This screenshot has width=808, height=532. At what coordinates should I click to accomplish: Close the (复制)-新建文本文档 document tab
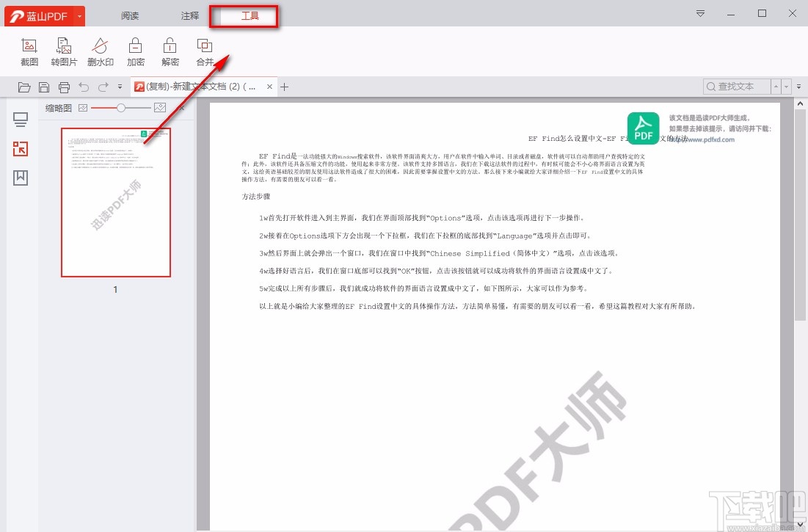click(x=269, y=87)
